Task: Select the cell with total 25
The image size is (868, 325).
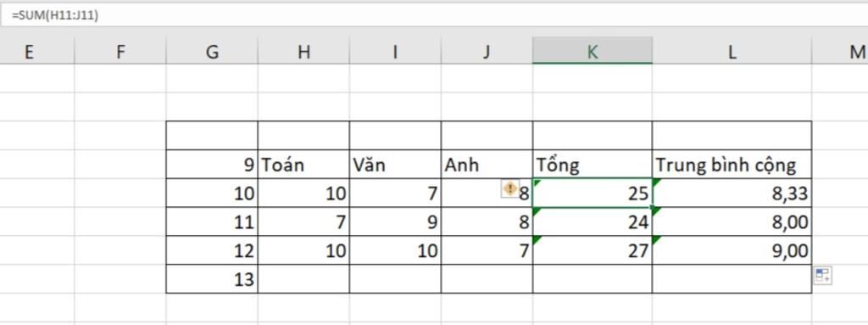Action: 593,193
